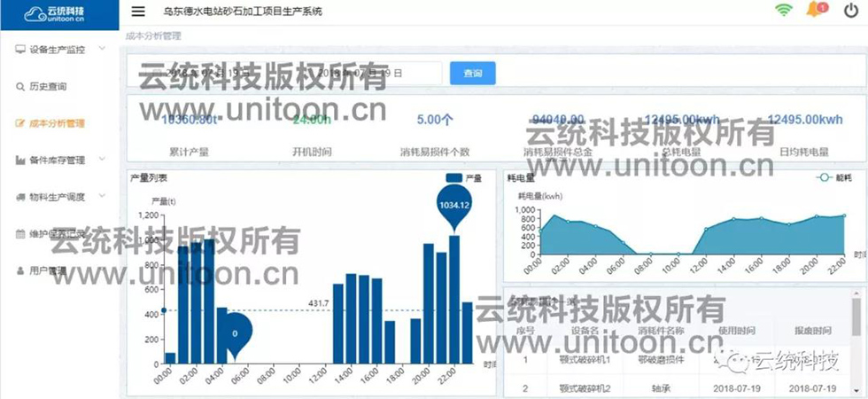Click the 颚式破碎机1 table cell
The image size is (868, 399).
click(x=585, y=359)
